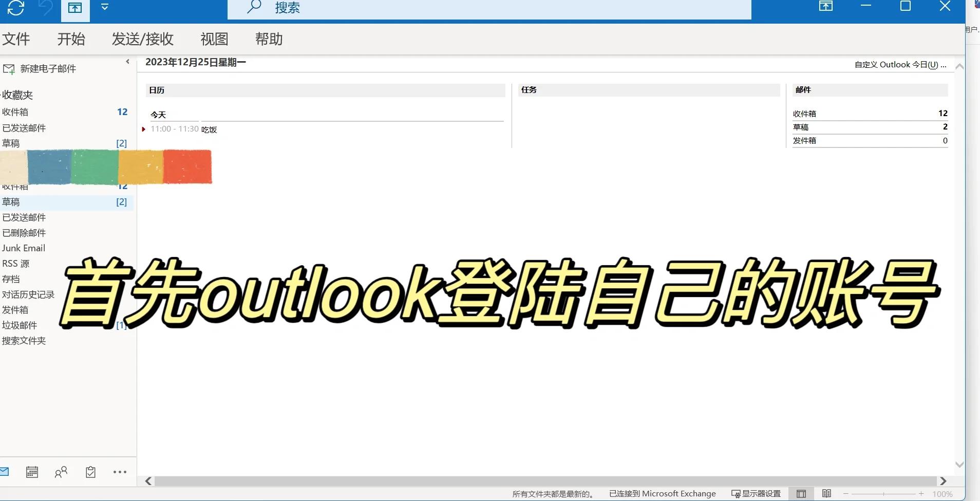Switch to reading view icon in status bar

tap(826, 494)
